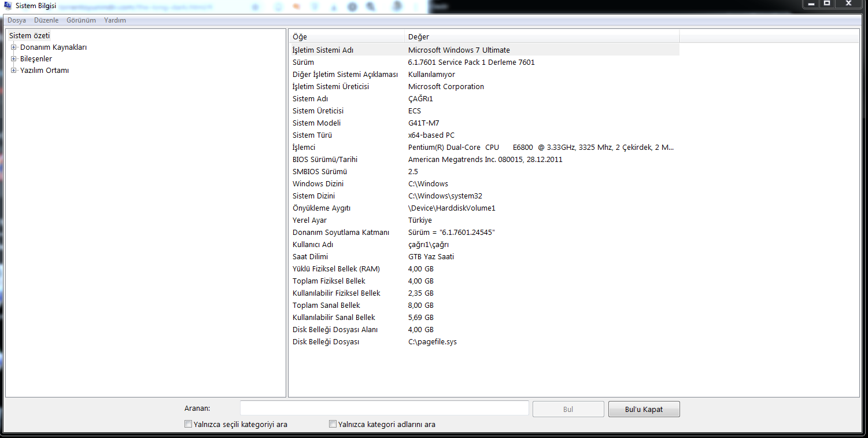
Task: Click the Pentium(R) Dual-Core CPU value
Action: point(541,148)
